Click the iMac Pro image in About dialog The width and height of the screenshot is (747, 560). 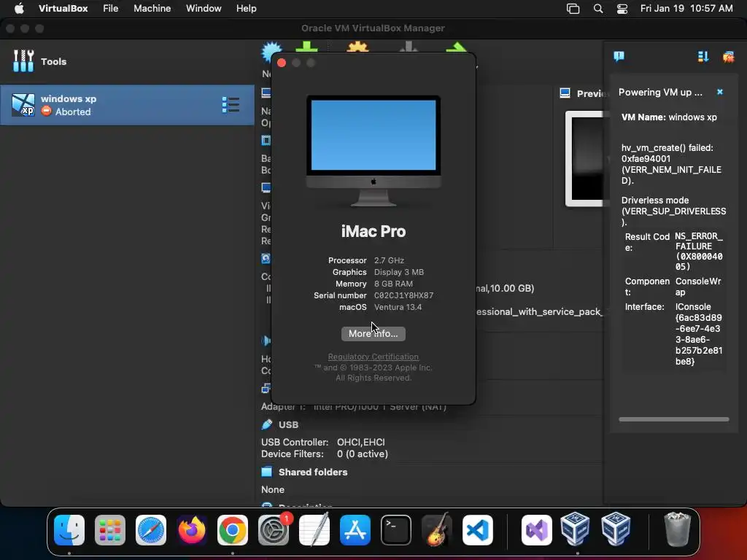(x=373, y=150)
